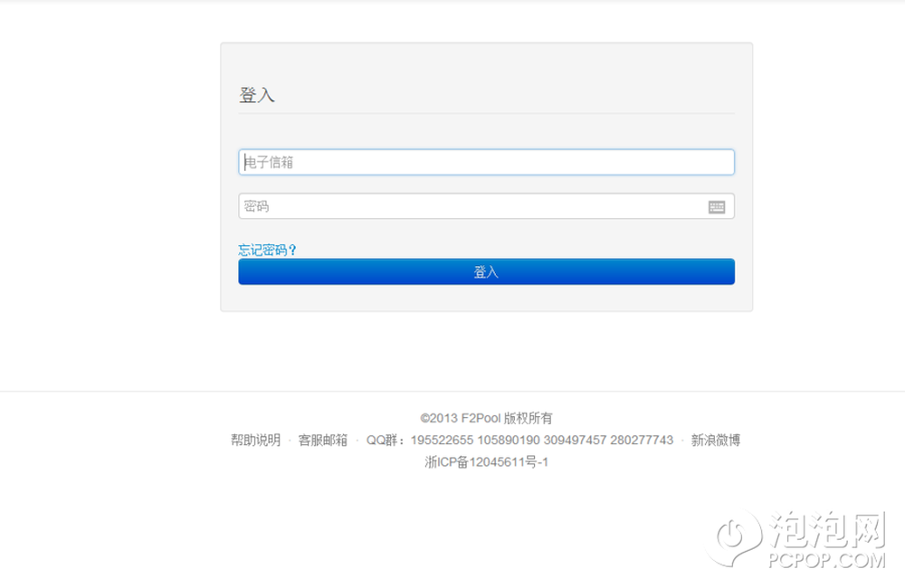Visit the 新浪微博 link in footer
The width and height of the screenshot is (905, 588).
coord(716,441)
